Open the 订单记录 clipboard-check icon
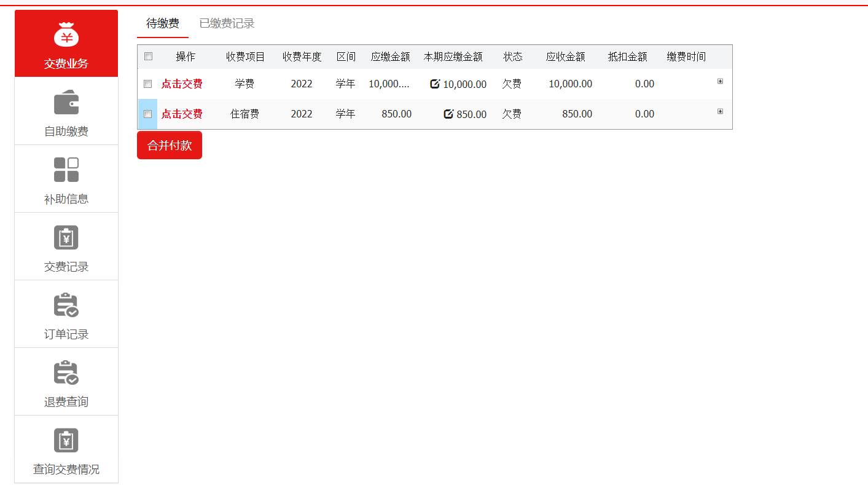The image size is (868, 485). click(66, 305)
